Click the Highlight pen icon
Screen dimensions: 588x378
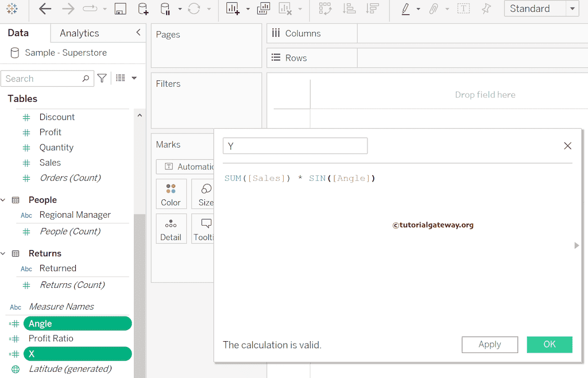(x=405, y=9)
